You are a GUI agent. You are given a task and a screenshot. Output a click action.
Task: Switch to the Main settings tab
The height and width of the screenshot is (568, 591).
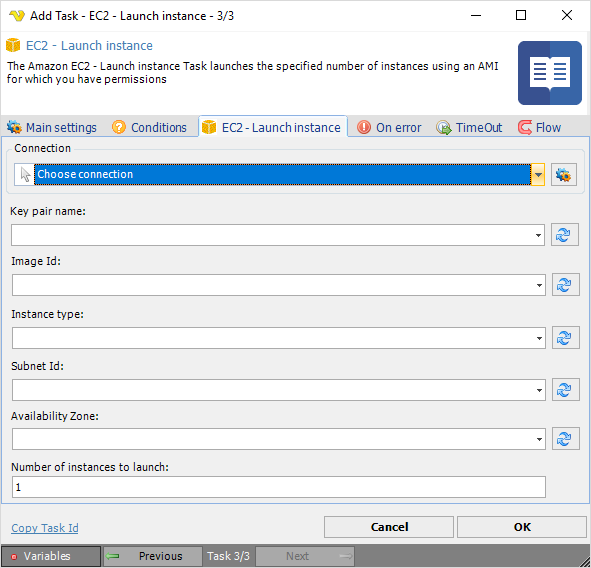[52, 127]
